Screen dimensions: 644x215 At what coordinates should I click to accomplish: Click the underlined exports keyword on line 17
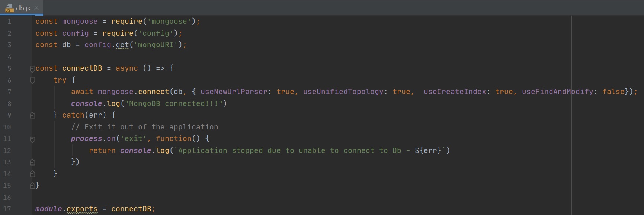pos(82,209)
